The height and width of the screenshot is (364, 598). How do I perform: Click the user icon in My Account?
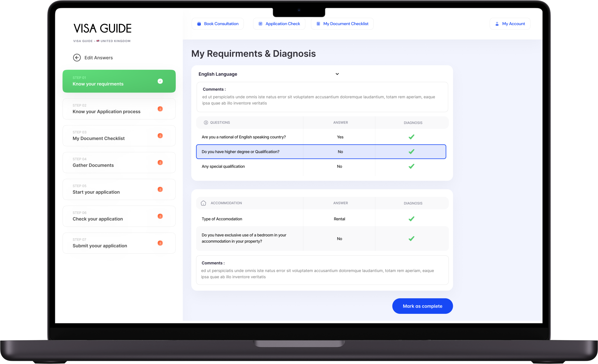pos(497,24)
